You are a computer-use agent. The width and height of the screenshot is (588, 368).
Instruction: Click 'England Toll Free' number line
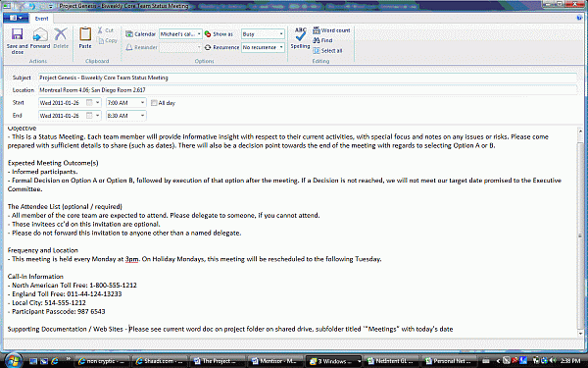point(65,294)
